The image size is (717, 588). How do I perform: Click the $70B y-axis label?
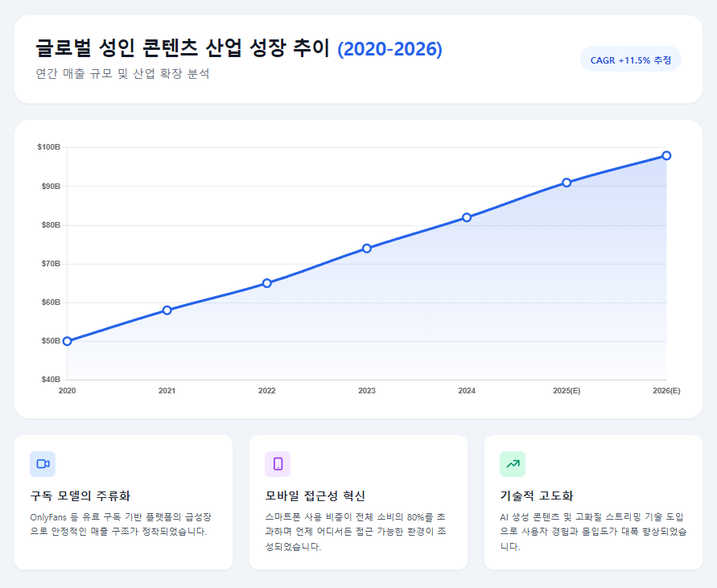49,264
